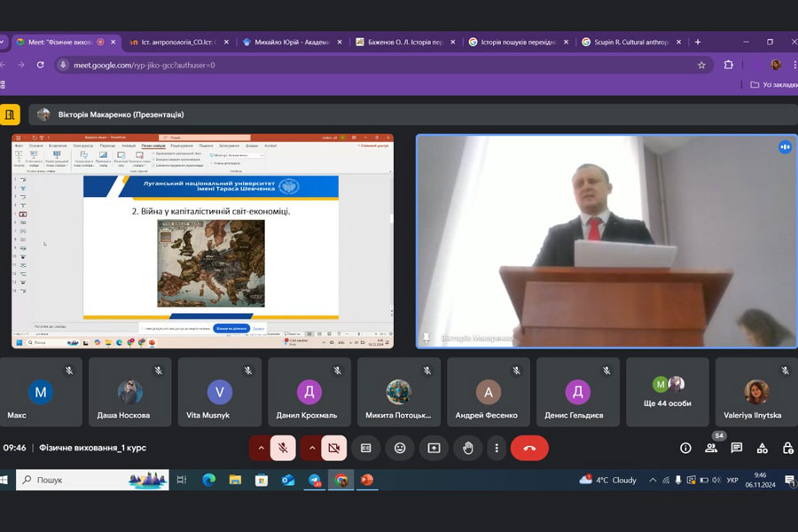This screenshot has height=532, width=798.
Task: Expand camera video settings arrow
Action: click(x=310, y=448)
